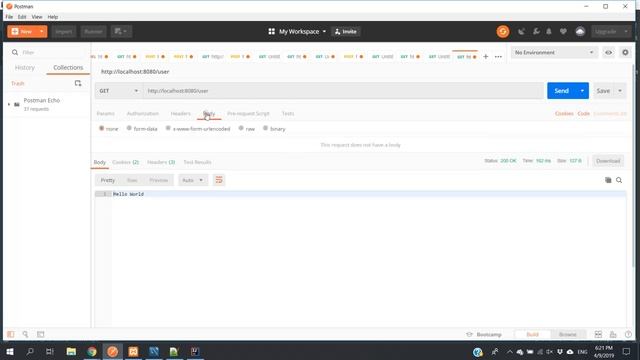
Task: Click the heart icon in header
Action: [x=563, y=31]
